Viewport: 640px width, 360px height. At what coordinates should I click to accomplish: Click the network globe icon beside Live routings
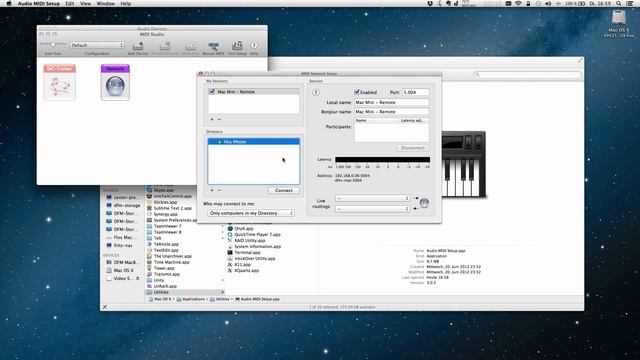click(x=424, y=203)
